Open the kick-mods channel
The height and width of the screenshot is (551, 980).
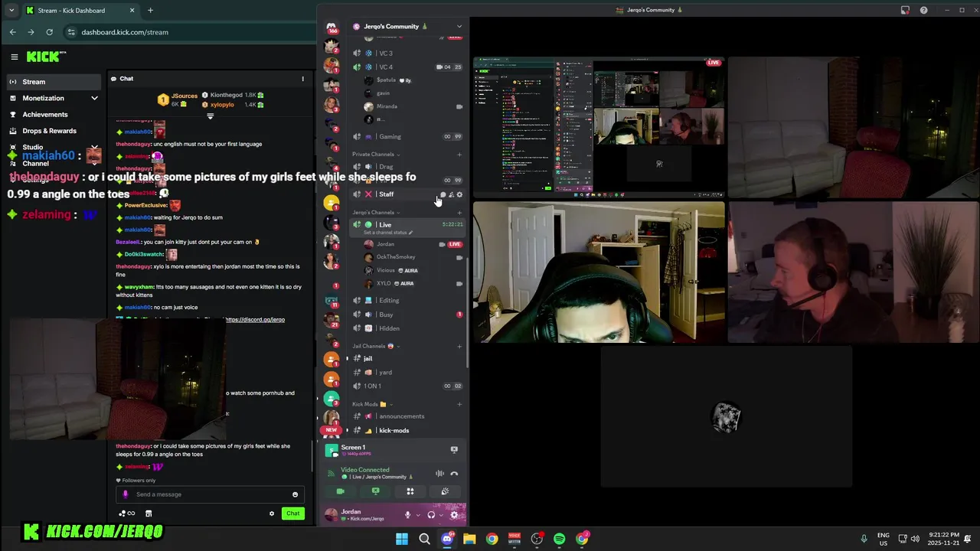[407, 431]
